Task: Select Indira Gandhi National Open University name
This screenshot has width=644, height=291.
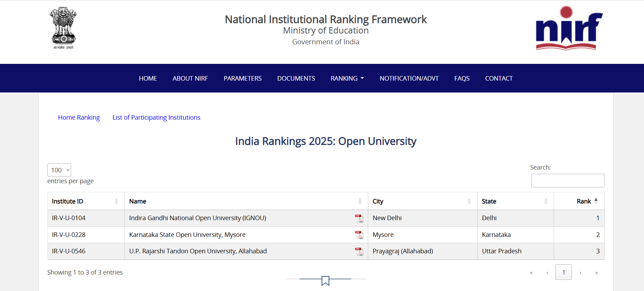Action: 198,218
